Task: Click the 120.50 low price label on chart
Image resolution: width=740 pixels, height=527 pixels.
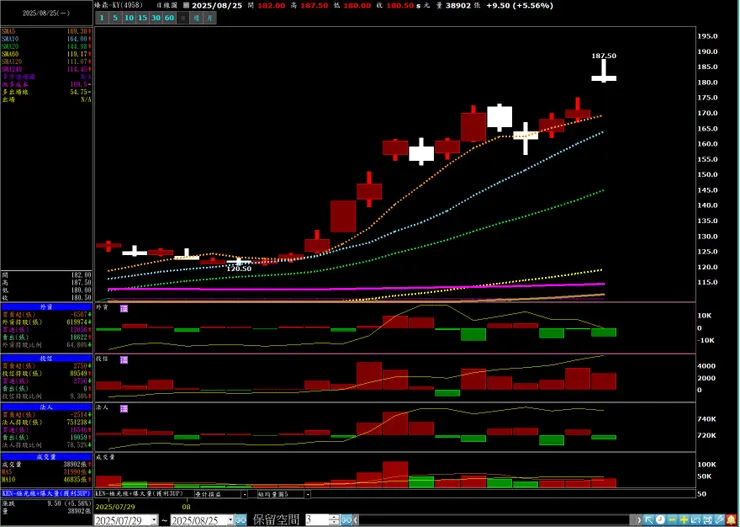Action: [239, 268]
